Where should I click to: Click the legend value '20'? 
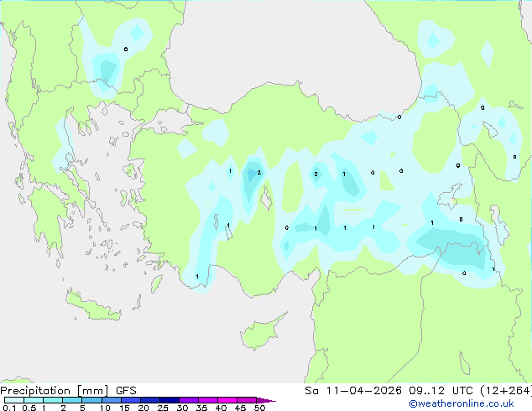click(x=143, y=408)
